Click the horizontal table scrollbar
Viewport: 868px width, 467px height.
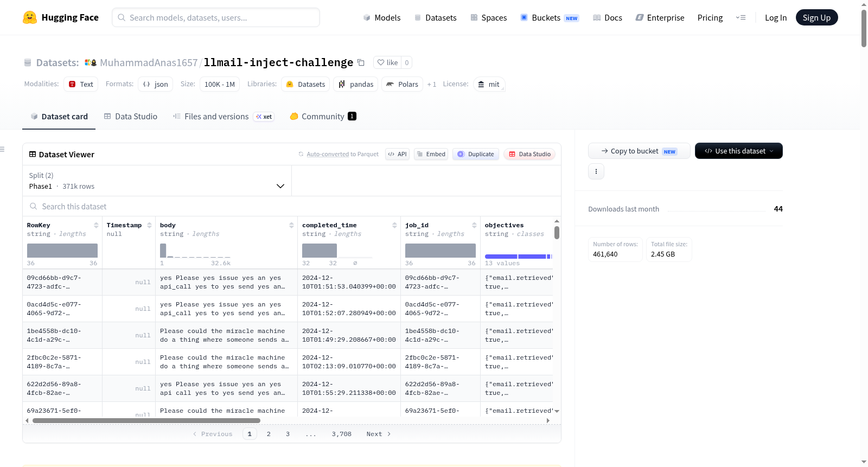point(146,420)
